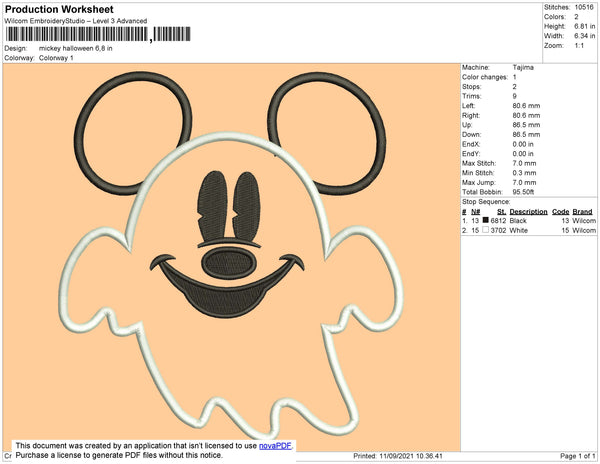Click the 'St.' column header
This screenshot has height=464, width=600.
[x=501, y=212]
